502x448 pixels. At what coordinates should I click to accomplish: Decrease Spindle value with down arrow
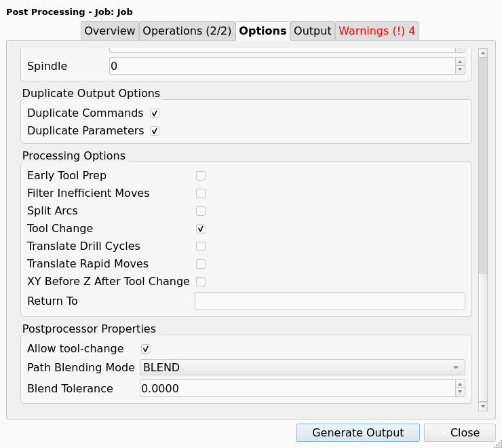460,70
